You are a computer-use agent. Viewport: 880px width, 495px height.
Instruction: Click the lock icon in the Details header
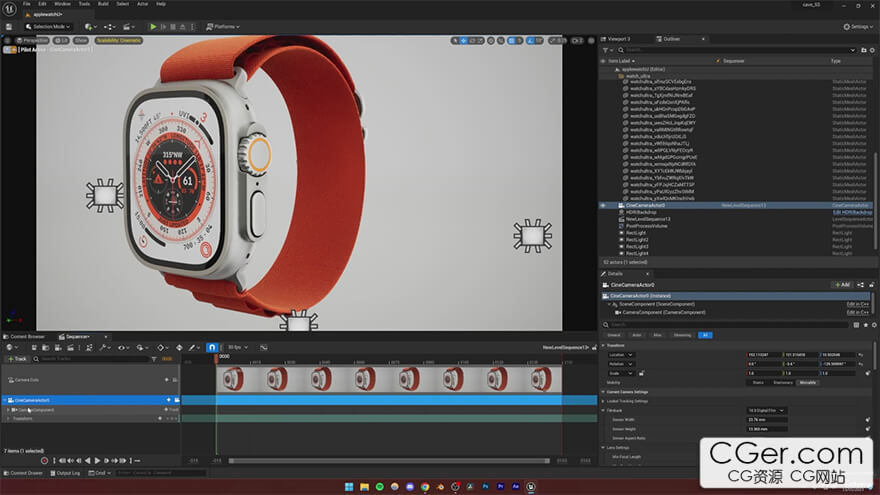[x=871, y=285]
